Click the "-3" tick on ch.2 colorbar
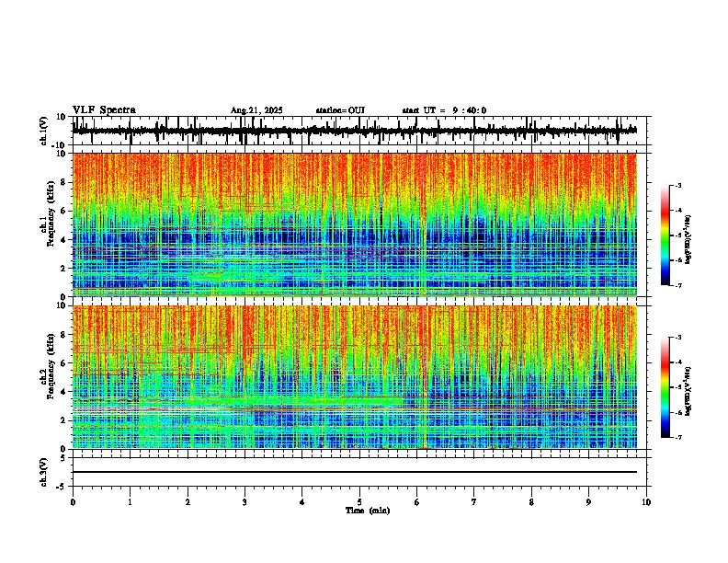 coord(677,338)
